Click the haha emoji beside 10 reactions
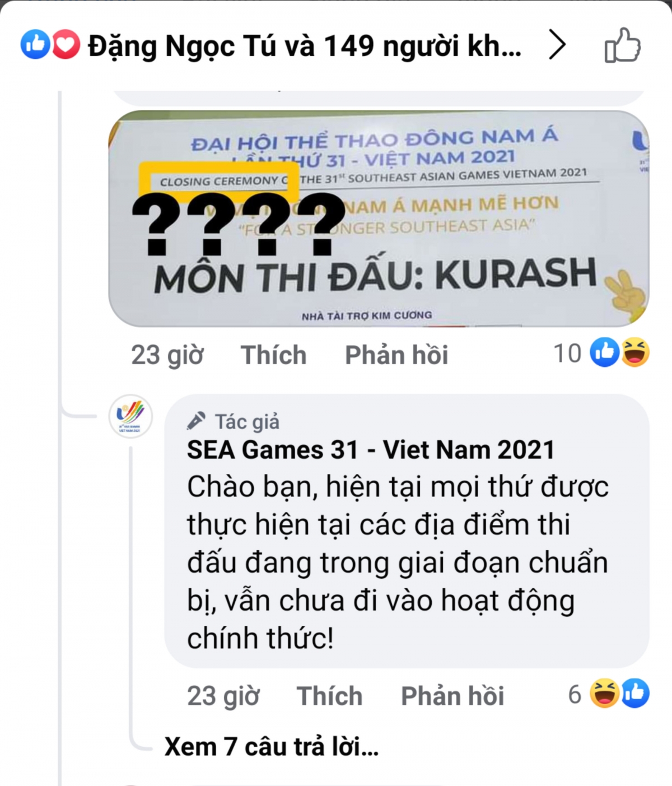This screenshot has width=672, height=786. coord(635,353)
